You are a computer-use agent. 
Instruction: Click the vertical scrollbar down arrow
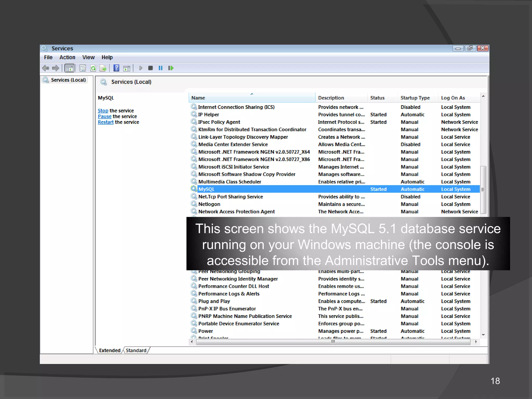tap(483, 335)
